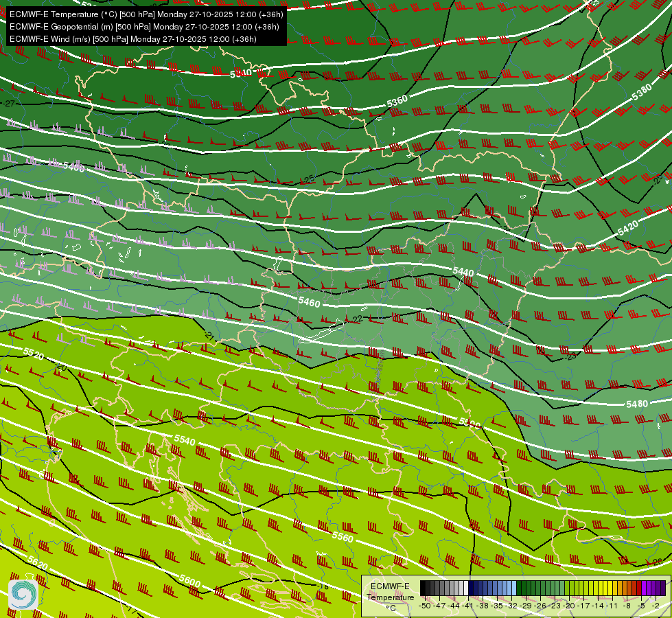Click the -5 tick label in the colorbar
This screenshot has height=618, width=672.
(640, 606)
